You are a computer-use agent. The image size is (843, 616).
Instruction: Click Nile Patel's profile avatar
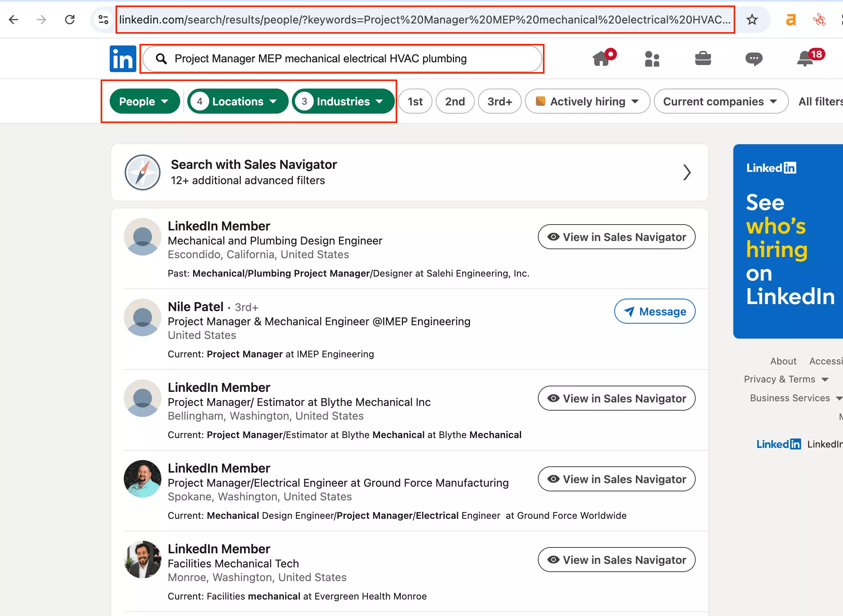[143, 317]
